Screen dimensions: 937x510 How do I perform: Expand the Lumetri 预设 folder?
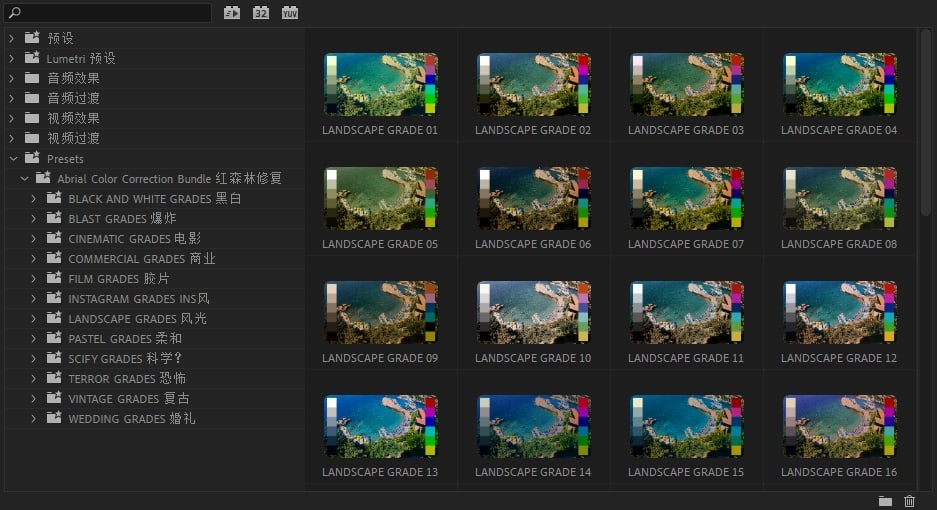tap(11, 59)
